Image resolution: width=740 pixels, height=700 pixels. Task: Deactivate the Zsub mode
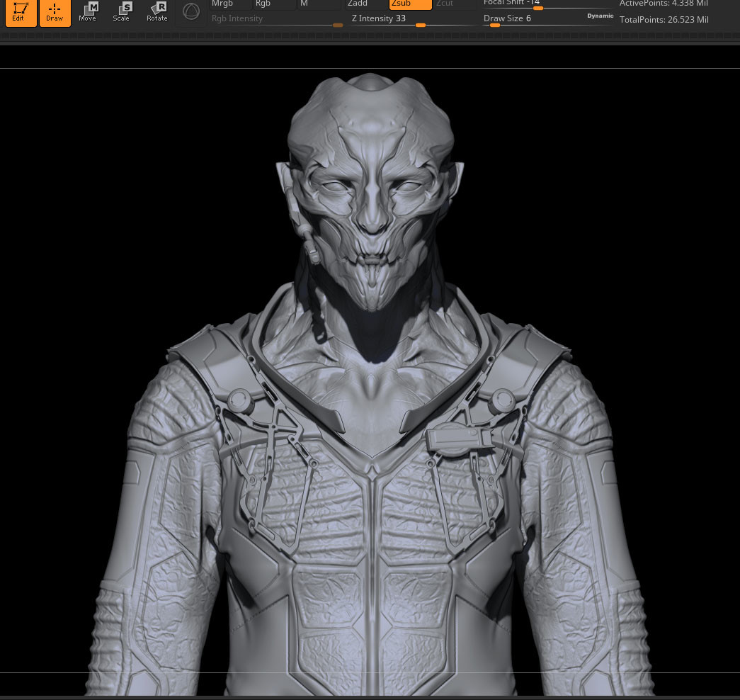(x=409, y=4)
